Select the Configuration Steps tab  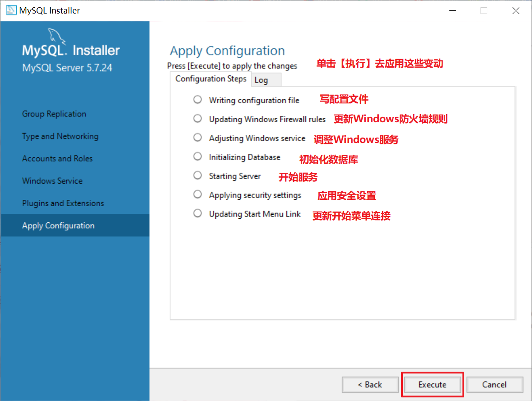[x=211, y=78]
